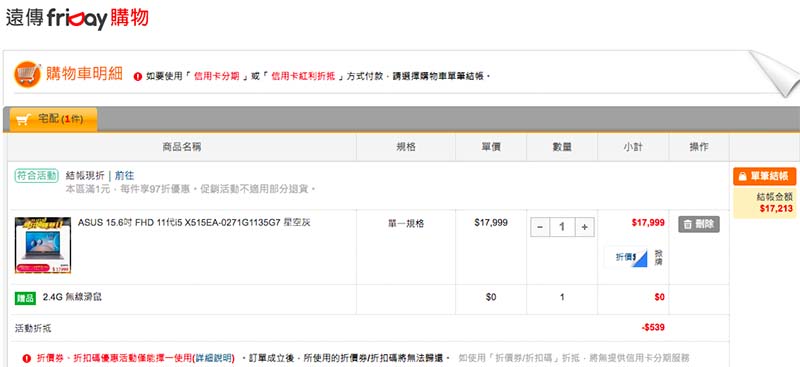Click the 刪除 delete button
This screenshot has height=367, width=800.
point(699,224)
